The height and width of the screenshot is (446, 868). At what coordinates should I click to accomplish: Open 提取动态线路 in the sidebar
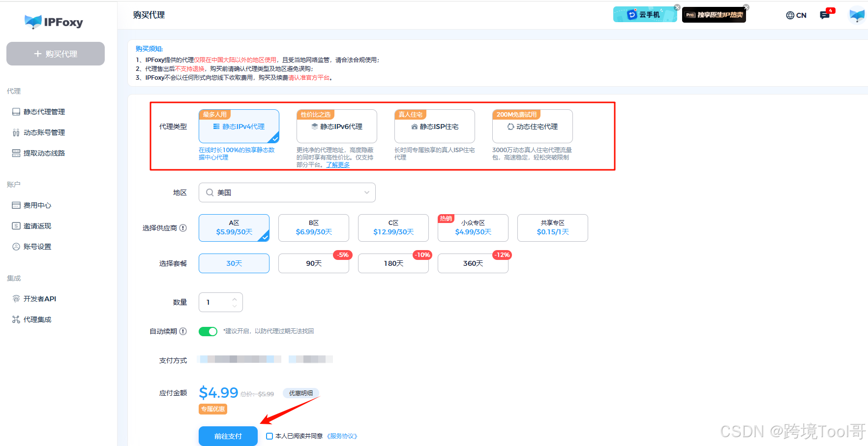pyautogui.click(x=44, y=153)
